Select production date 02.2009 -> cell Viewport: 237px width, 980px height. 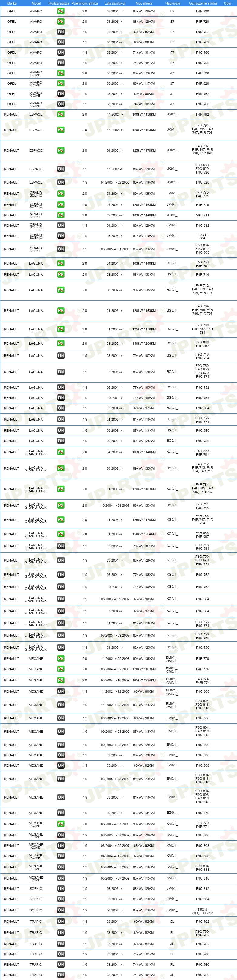pos(115,215)
